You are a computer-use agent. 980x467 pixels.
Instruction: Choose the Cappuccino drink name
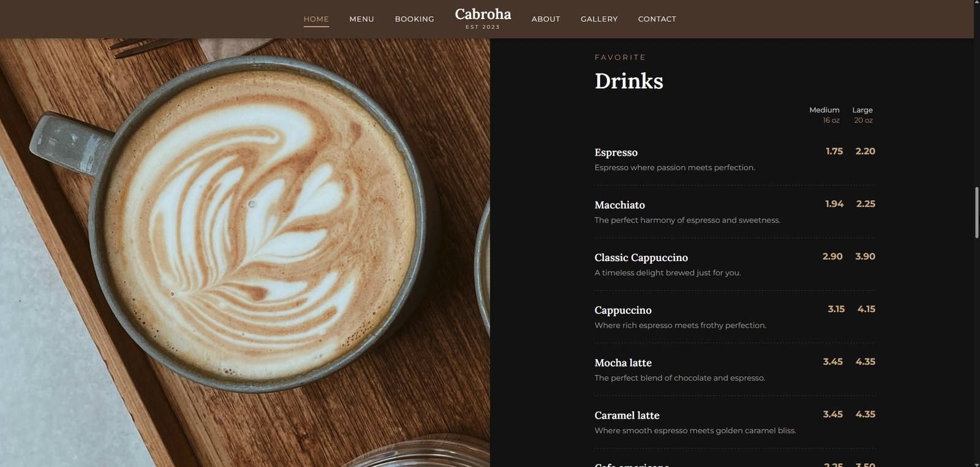click(623, 311)
